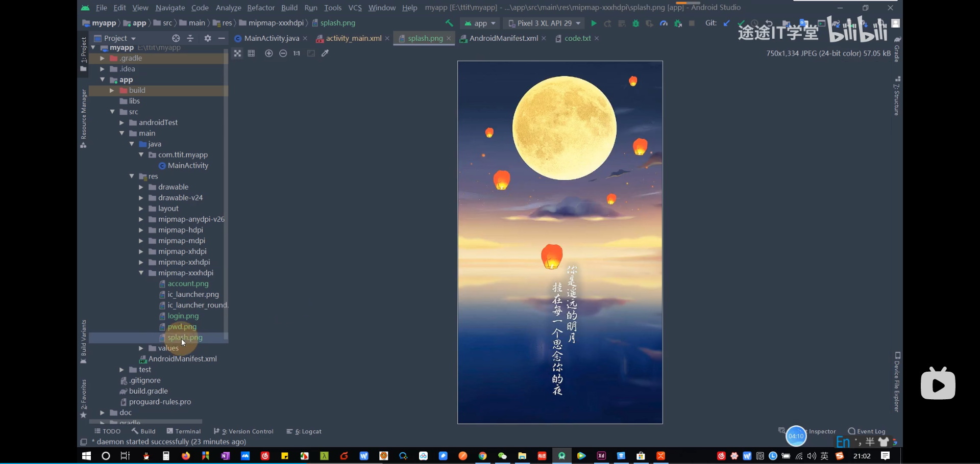Click the fit-to-window zoom icon
The width and height of the screenshot is (980, 464).
311,54
